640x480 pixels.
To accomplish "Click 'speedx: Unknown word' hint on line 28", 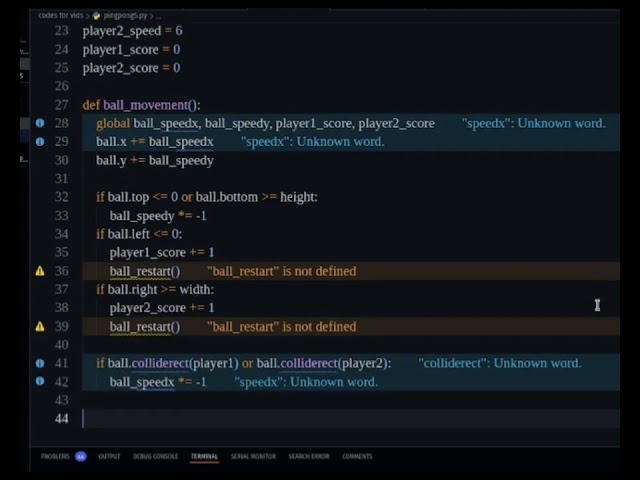I will pos(533,123).
